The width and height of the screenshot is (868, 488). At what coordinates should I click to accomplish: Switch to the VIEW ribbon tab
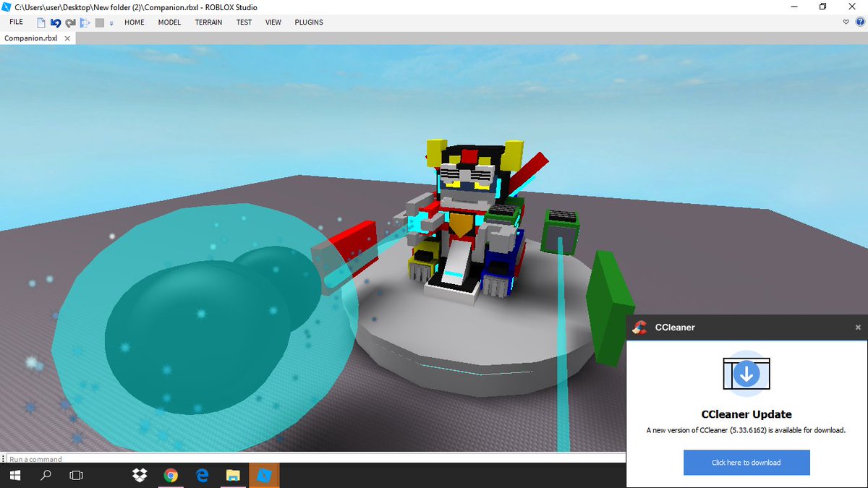(273, 22)
